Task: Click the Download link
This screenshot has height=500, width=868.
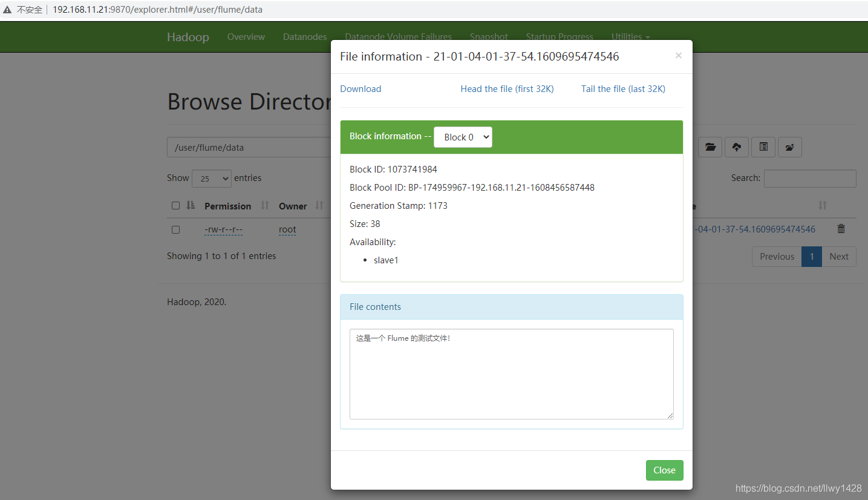Action: (361, 89)
